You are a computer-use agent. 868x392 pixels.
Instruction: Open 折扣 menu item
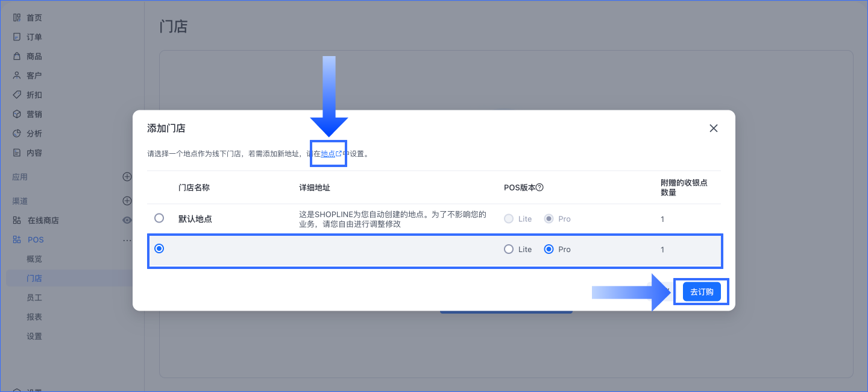point(34,95)
